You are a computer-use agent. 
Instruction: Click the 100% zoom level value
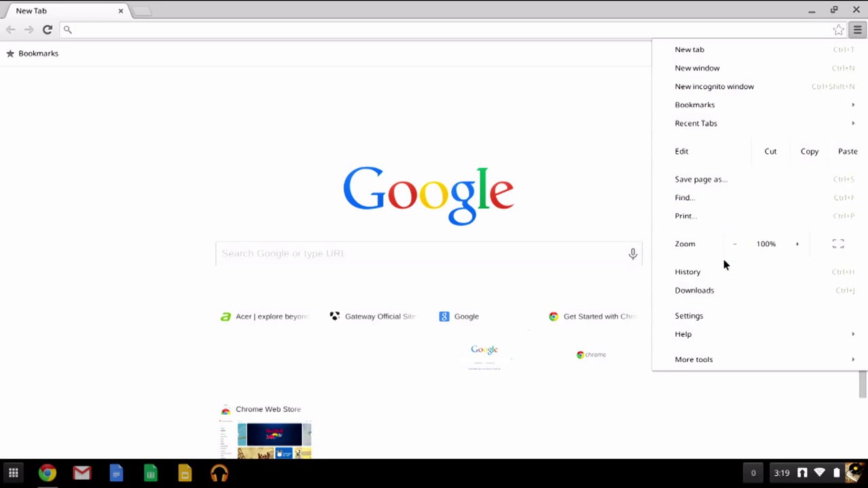tap(766, 244)
